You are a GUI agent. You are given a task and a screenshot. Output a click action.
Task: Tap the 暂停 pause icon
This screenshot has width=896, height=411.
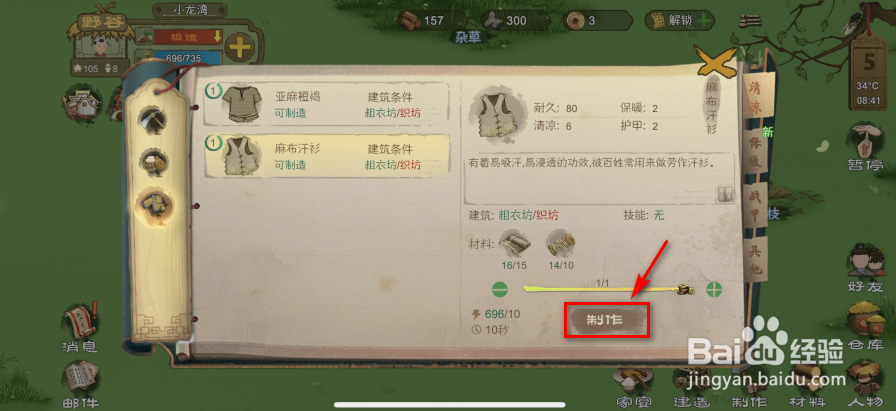tap(866, 146)
